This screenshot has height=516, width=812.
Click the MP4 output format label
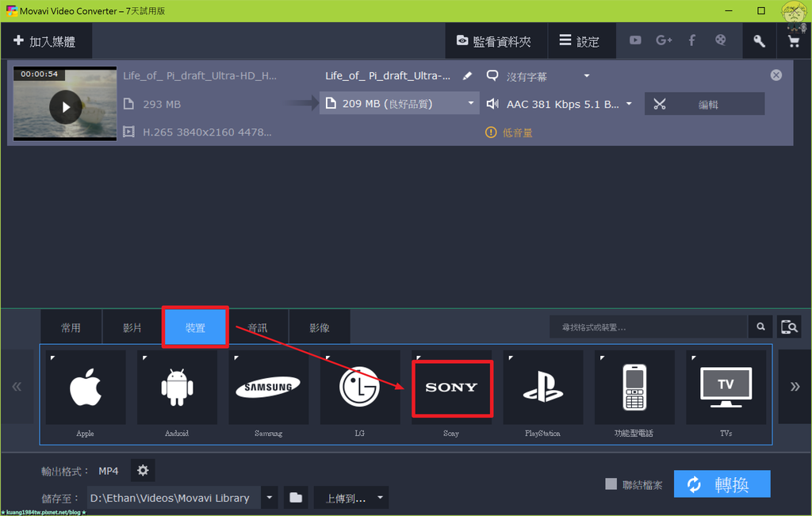point(108,471)
